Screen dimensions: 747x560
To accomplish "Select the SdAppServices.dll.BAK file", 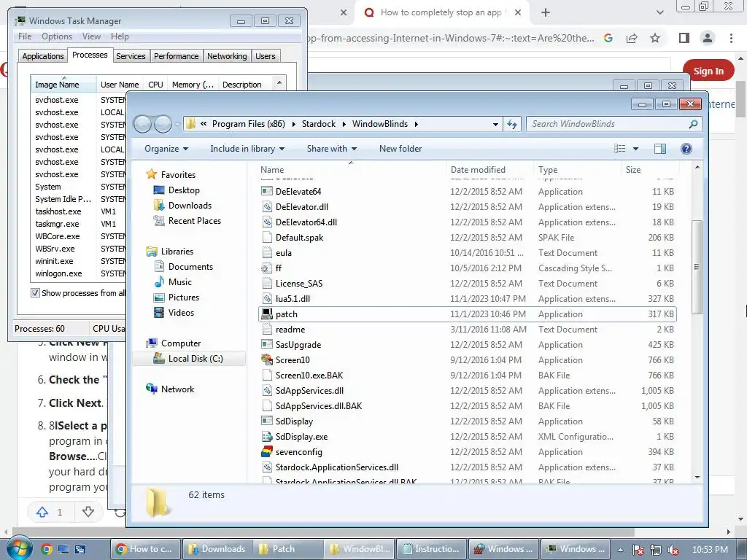I will click(319, 405).
